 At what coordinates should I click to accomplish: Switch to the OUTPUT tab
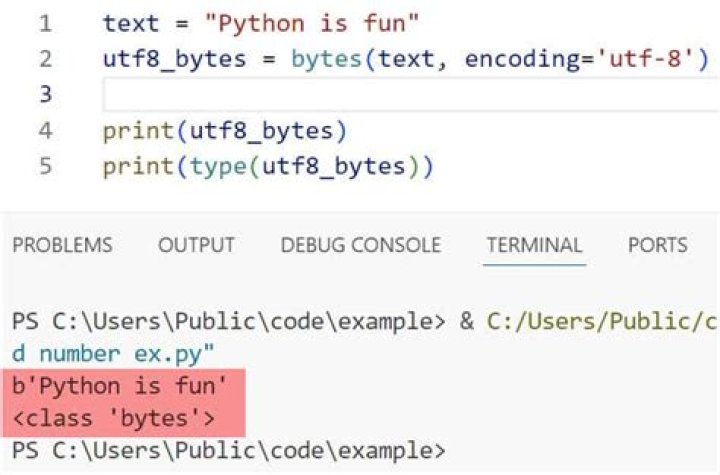point(197,245)
